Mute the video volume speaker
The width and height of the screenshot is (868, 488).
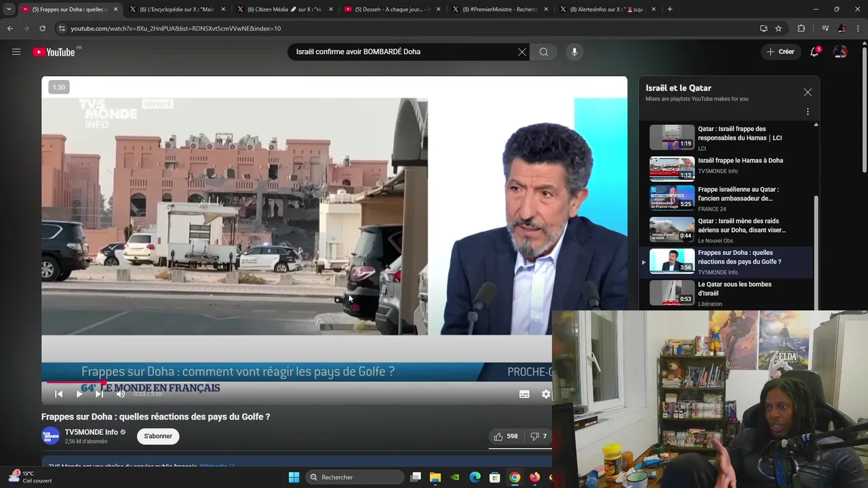(121, 394)
